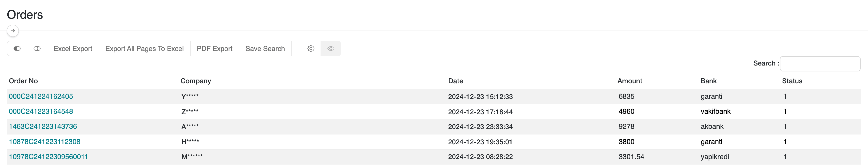
Task: Open table settings gear icon
Action: point(311,49)
